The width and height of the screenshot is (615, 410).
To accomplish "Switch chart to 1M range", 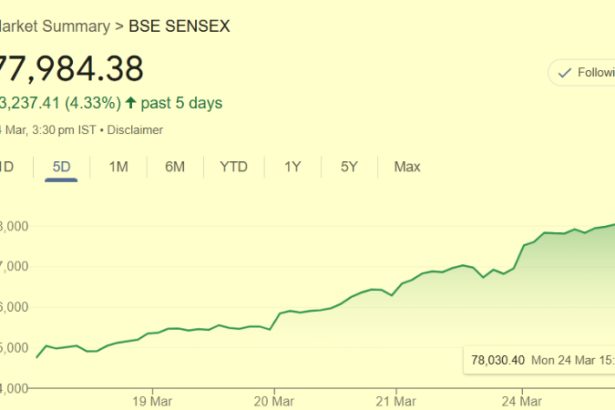I will 118,167.
